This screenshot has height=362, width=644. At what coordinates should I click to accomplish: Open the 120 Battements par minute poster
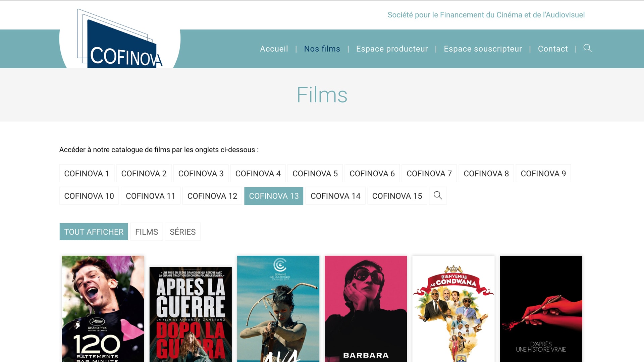103,308
